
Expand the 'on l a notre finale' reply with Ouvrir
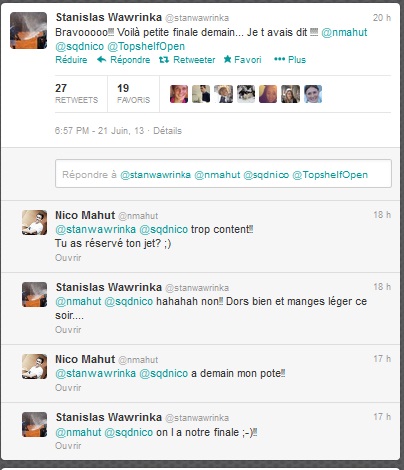[x=68, y=446]
